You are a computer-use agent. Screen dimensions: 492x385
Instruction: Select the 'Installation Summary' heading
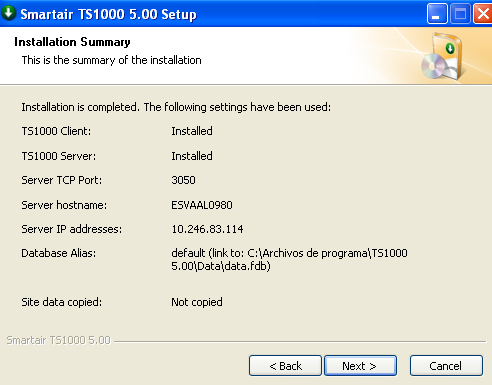[x=72, y=42]
